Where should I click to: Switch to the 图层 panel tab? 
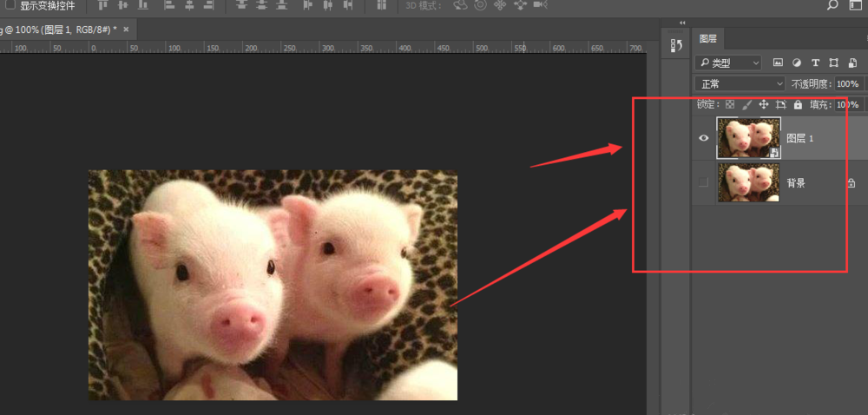tap(708, 39)
